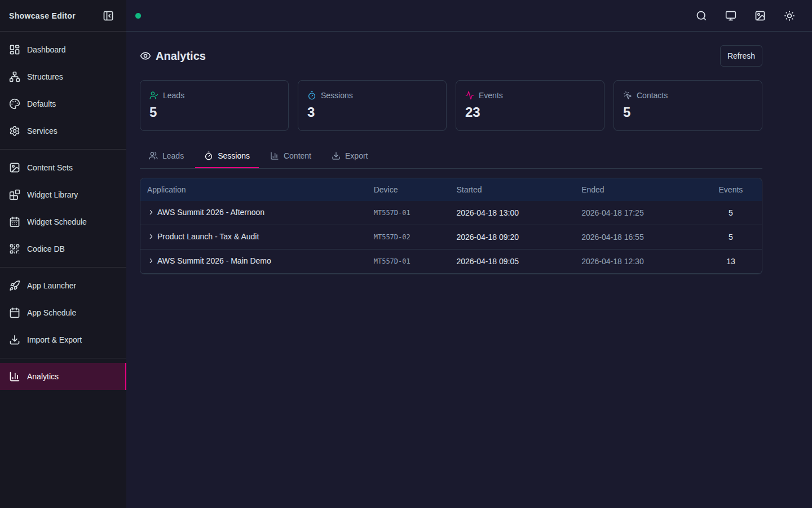Click the Application column header

click(166, 190)
